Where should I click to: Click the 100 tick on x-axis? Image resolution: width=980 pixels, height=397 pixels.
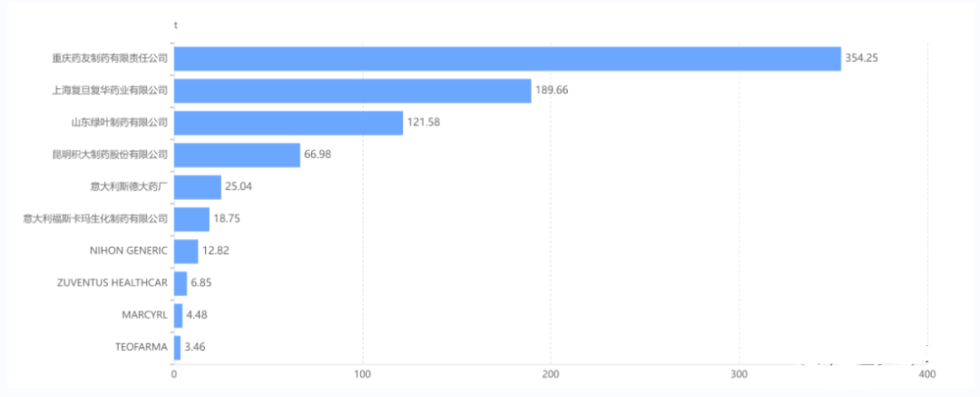point(362,374)
